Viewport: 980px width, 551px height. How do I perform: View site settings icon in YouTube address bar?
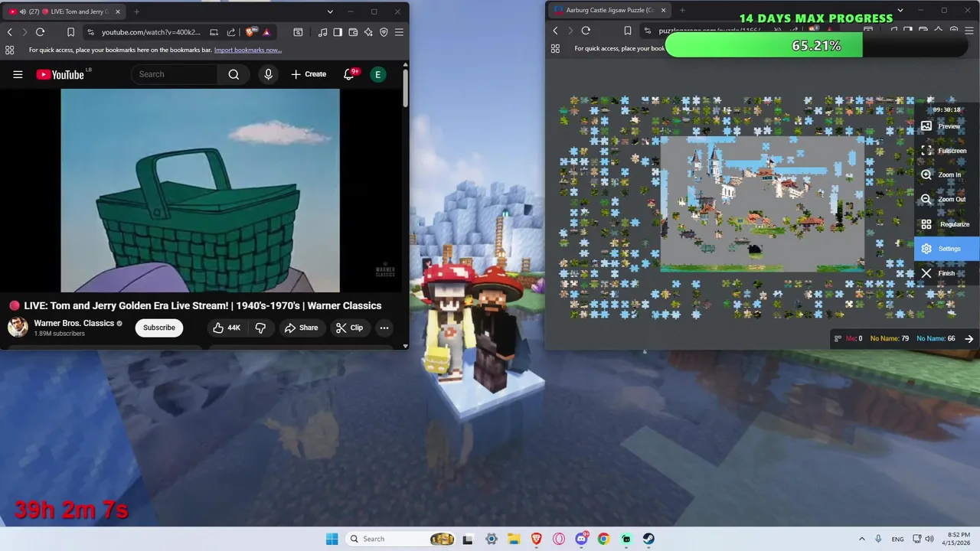90,32
